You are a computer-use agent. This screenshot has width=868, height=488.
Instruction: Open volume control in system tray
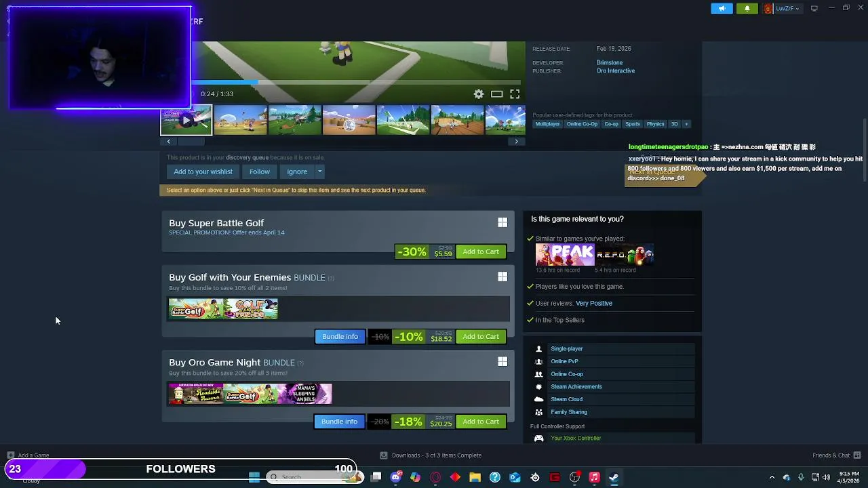[826, 477]
